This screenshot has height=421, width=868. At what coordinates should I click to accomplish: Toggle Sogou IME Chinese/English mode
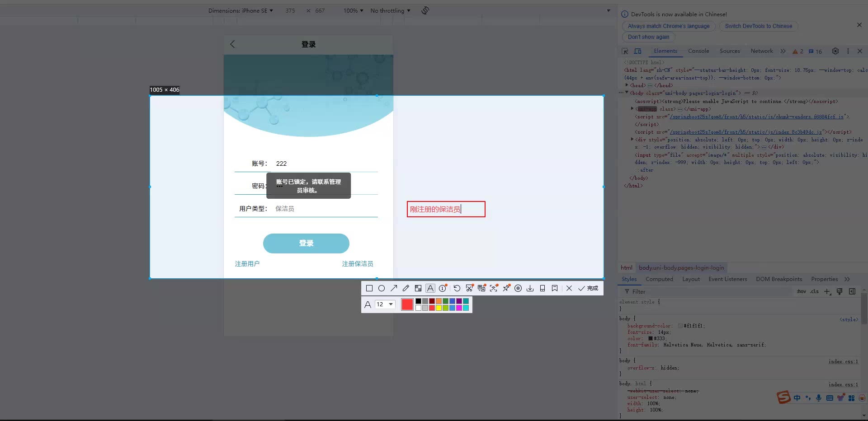click(797, 398)
